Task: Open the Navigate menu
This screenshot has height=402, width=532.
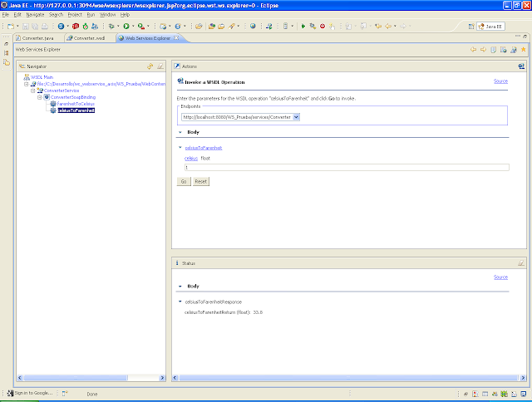Action: click(x=35, y=15)
